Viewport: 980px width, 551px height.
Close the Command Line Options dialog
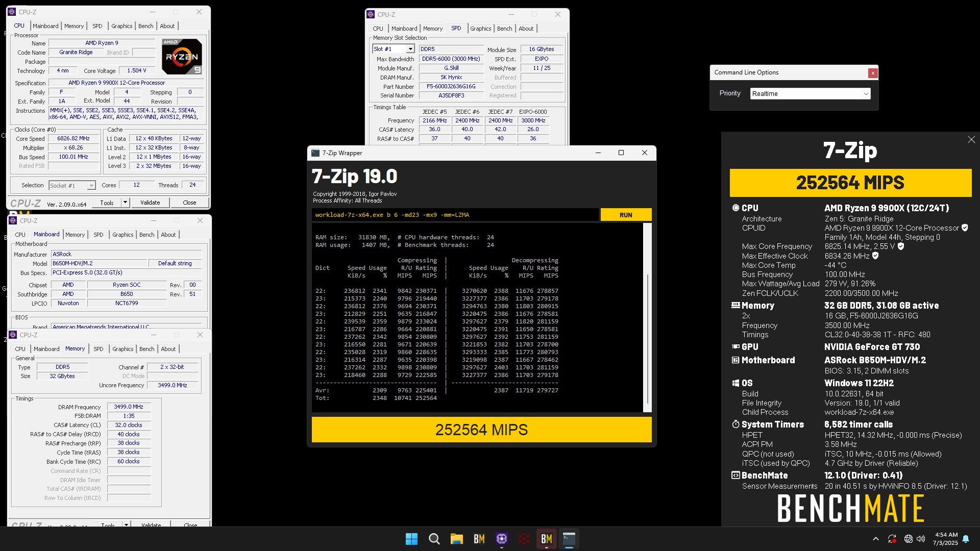point(873,73)
